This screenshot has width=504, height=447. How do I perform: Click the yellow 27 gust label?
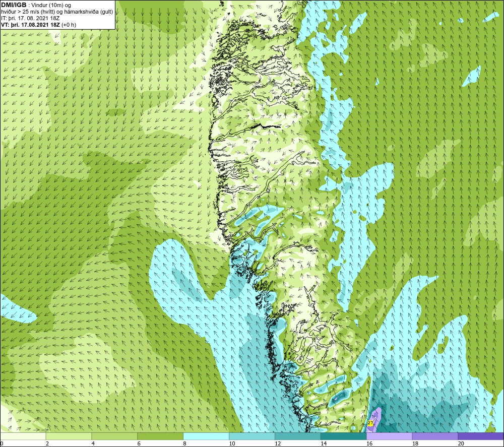370,423
